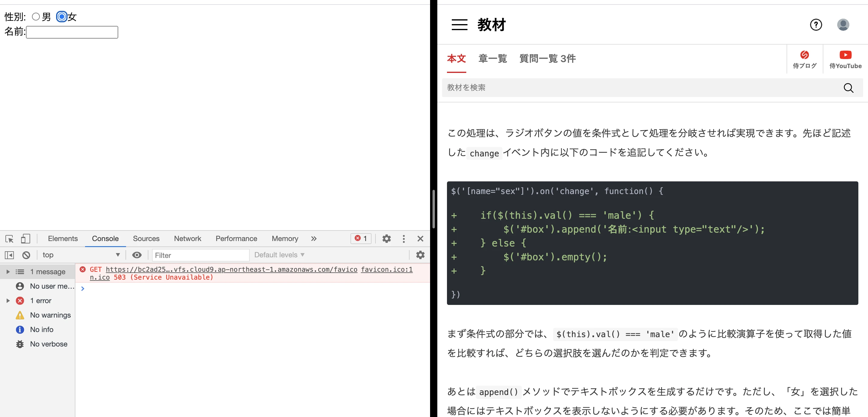Switch to the Network tab
This screenshot has height=417, width=868.
[187, 239]
